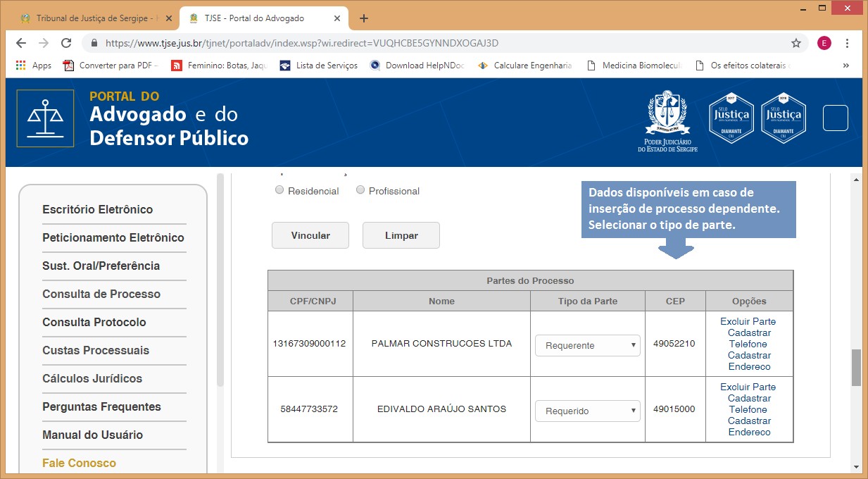
Task: Click Excluir Parte for PALMAR CONSTRUCOES
Action: point(748,321)
